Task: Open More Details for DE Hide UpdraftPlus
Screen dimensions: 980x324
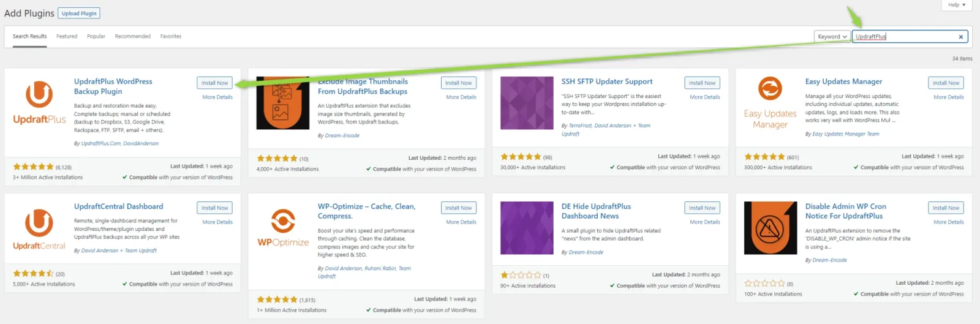Action: click(705, 222)
